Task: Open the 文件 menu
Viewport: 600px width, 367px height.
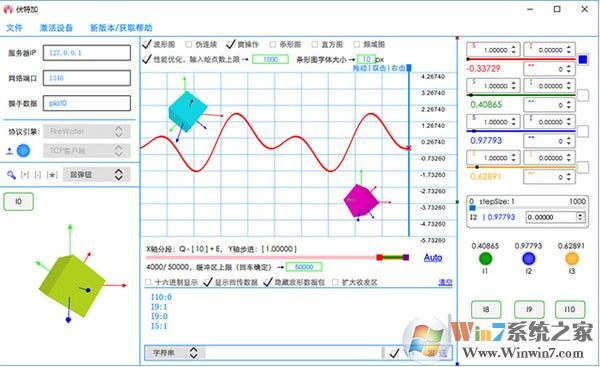Action: point(15,28)
